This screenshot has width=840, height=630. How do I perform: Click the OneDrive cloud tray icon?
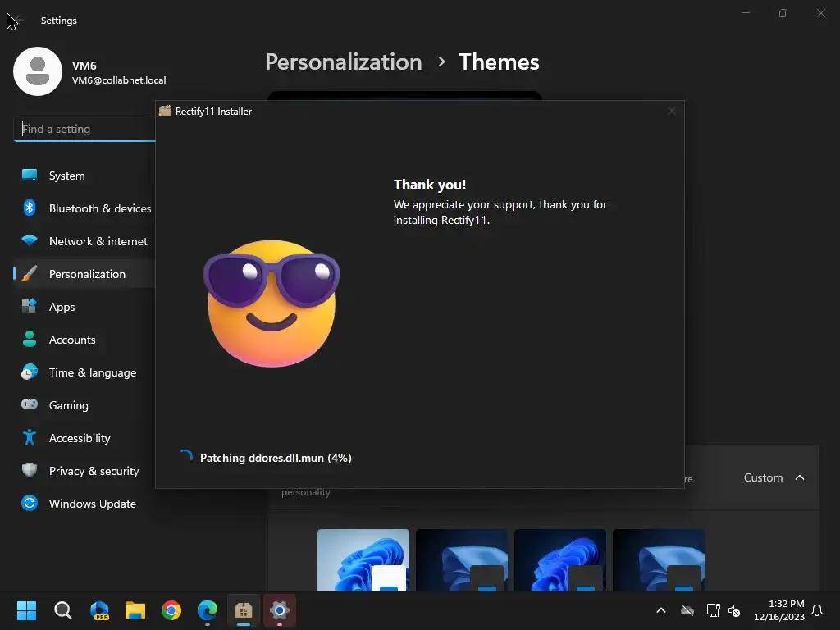tap(687, 610)
